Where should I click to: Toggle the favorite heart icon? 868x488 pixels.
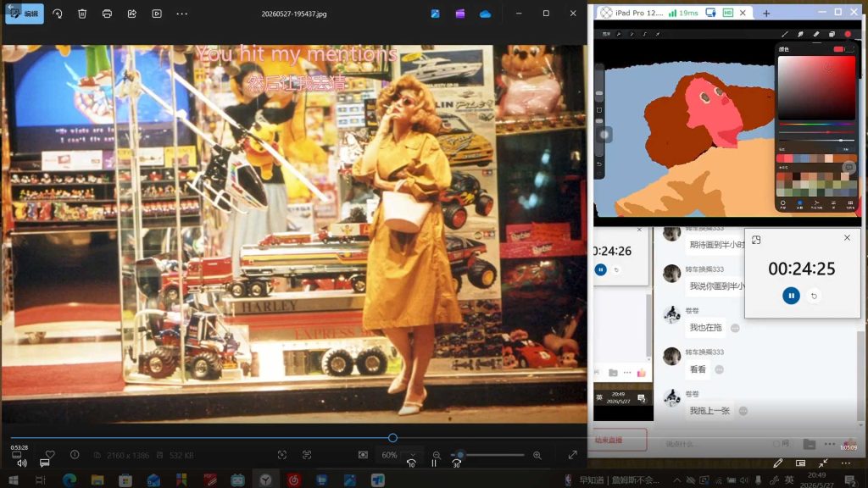pos(50,454)
